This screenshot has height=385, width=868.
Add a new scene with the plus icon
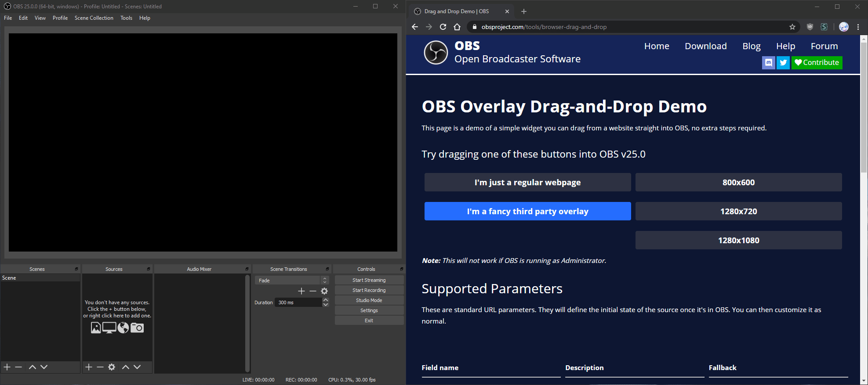click(x=7, y=367)
